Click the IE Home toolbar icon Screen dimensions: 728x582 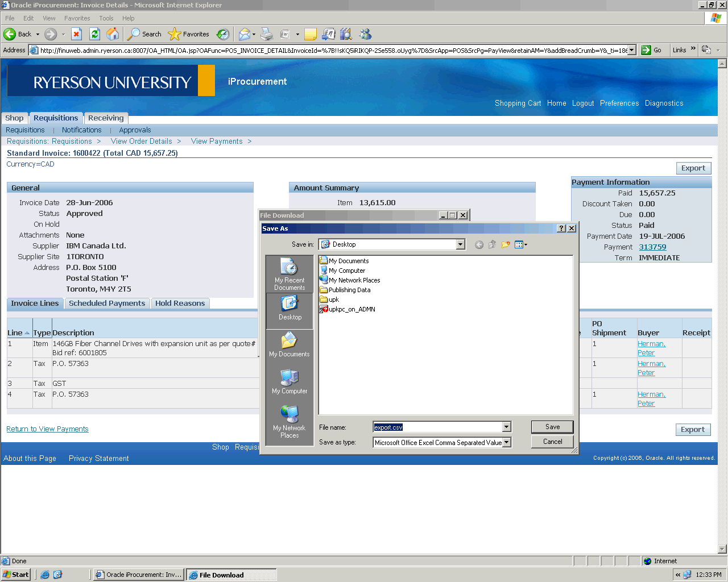(x=113, y=34)
